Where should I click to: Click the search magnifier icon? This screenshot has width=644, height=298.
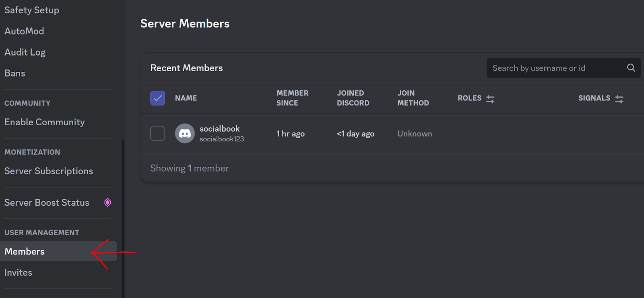click(631, 68)
